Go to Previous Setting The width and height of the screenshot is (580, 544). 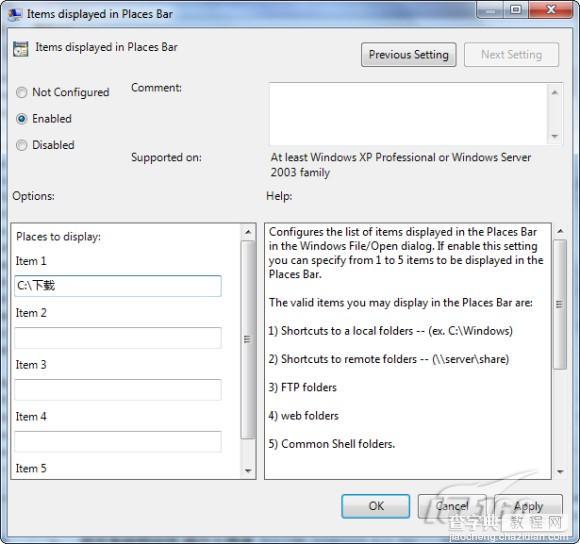pos(408,55)
